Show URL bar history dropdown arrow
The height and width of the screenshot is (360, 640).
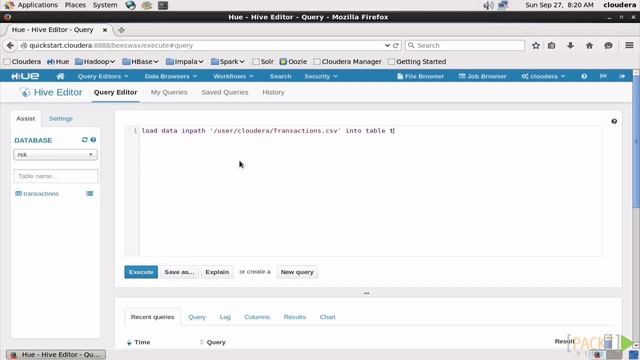click(387, 45)
